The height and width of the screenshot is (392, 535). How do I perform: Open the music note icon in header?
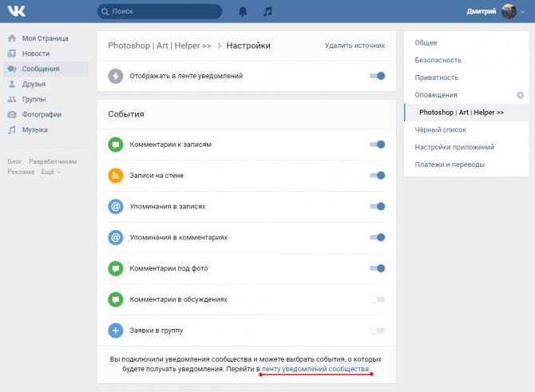click(x=267, y=11)
